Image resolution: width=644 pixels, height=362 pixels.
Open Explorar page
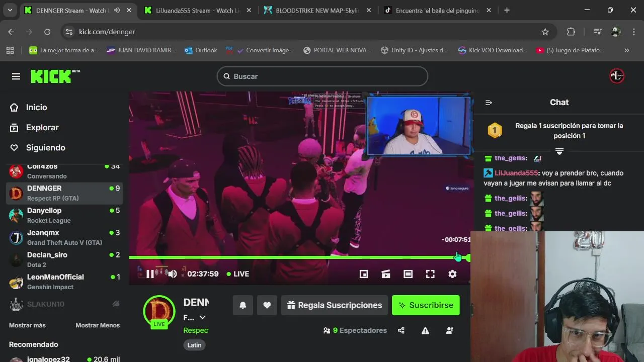point(34,127)
